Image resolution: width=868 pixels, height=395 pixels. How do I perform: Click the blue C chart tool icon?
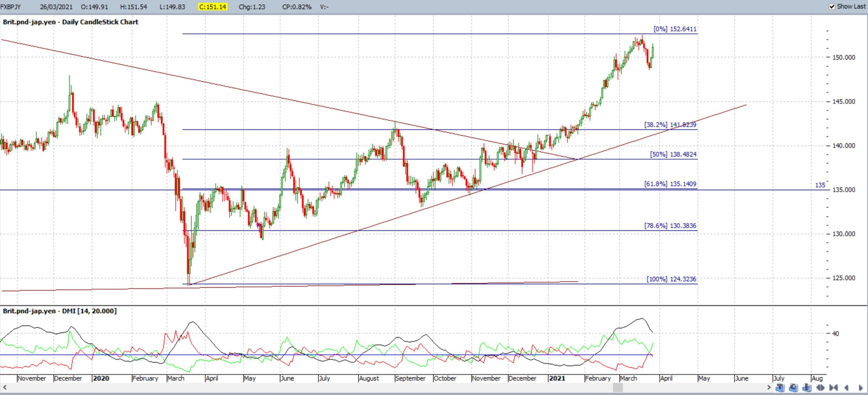(x=793, y=387)
